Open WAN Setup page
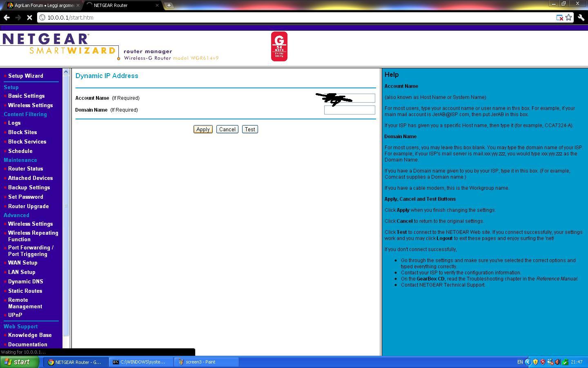 (x=22, y=263)
